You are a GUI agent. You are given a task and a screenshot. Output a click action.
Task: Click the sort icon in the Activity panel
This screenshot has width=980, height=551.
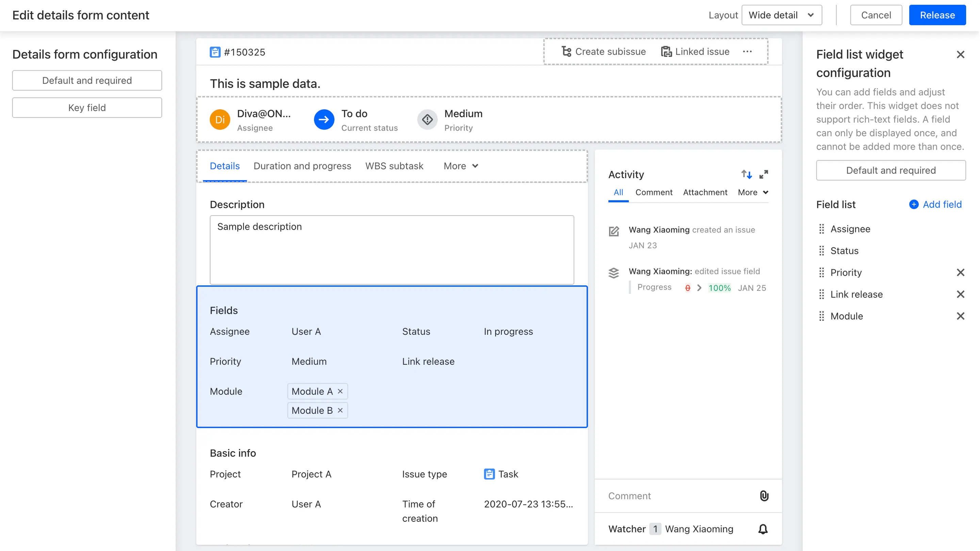coord(747,174)
